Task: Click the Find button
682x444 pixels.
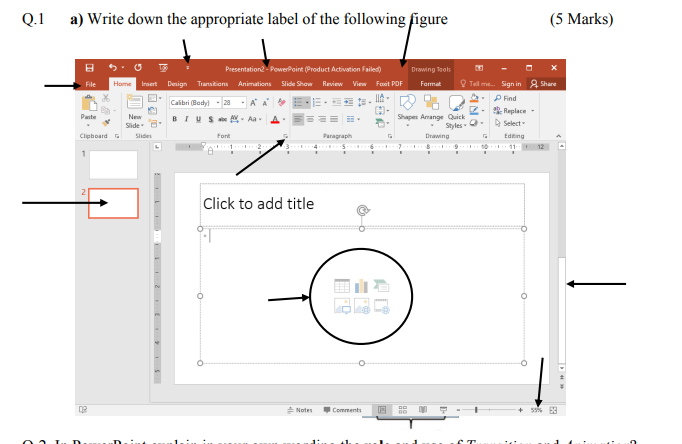Action: click(505, 98)
